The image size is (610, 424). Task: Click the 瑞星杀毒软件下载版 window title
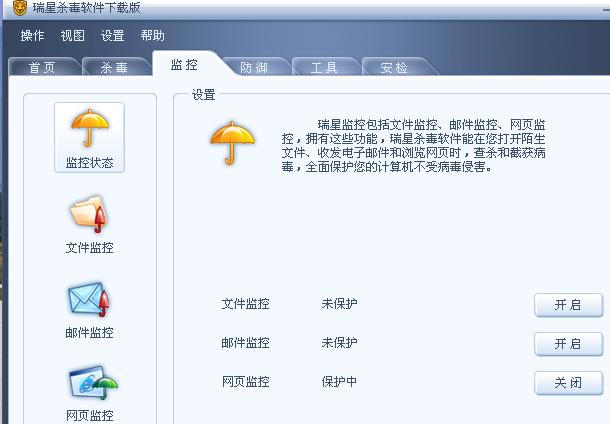86,7
